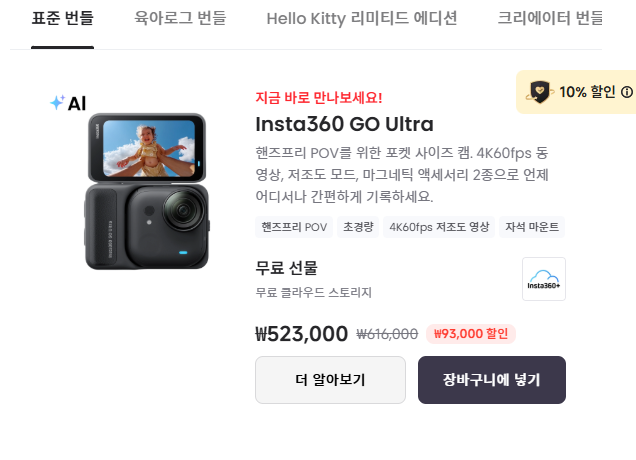
Task: Click the 4K60fps 저조도 영상 tag
Action: click(439, 227)
